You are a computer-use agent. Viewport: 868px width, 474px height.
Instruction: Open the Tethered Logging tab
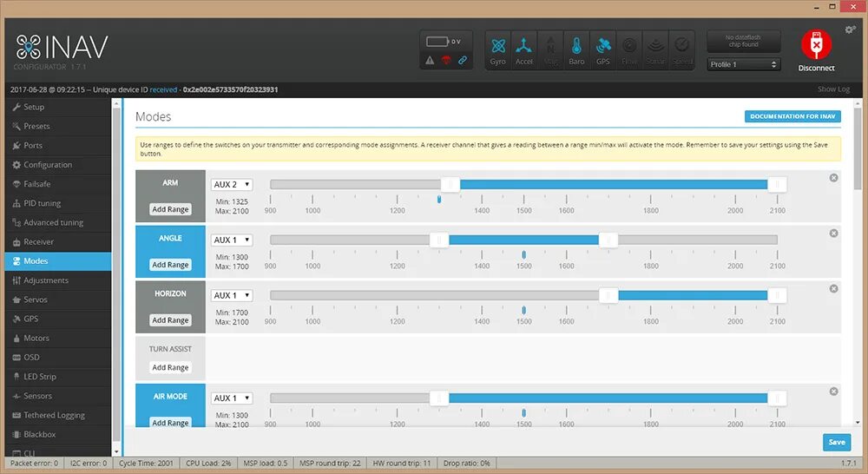(58, 415)
